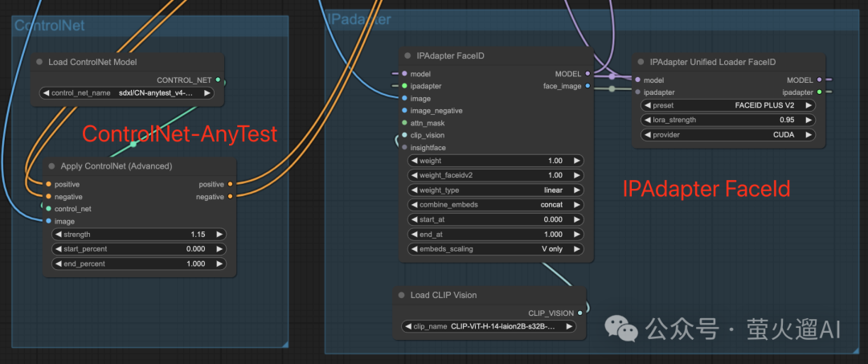Click the insightface input socket
Screen dimensions: 868x364
tap(404, 147)
